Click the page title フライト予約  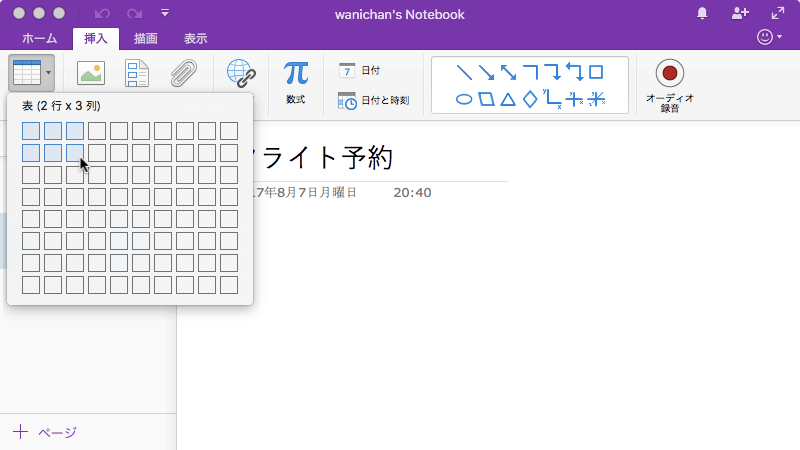click(324, 157)
